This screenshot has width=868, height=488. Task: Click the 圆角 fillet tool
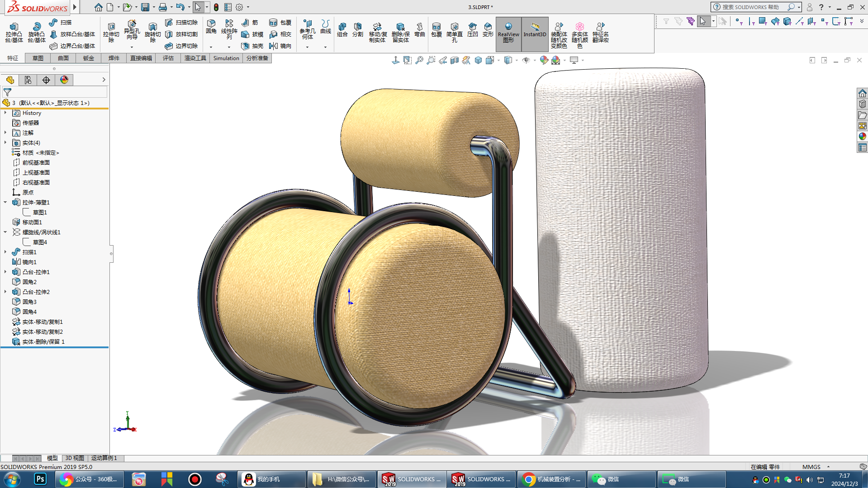[211, 27]
